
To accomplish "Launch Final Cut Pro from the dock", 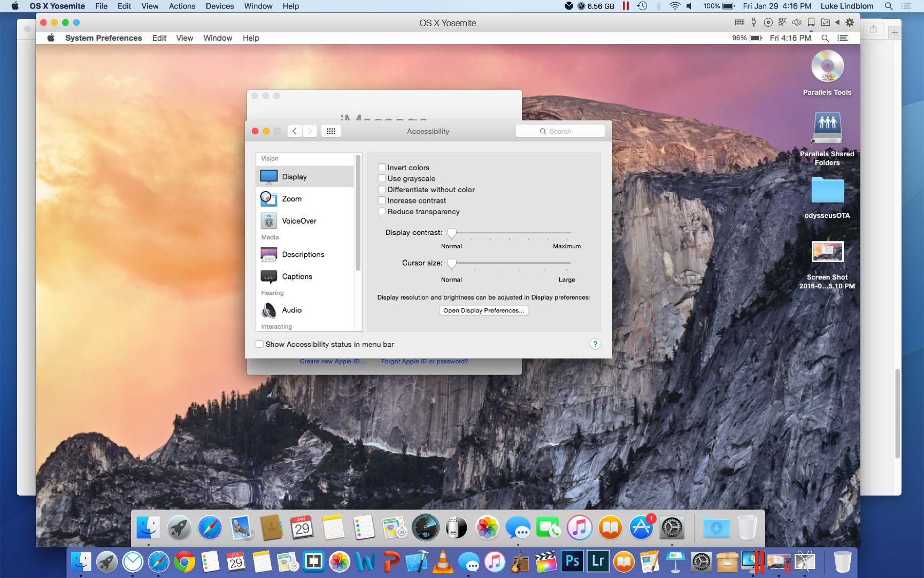I will pyautogui.click(x=546, y=562).
